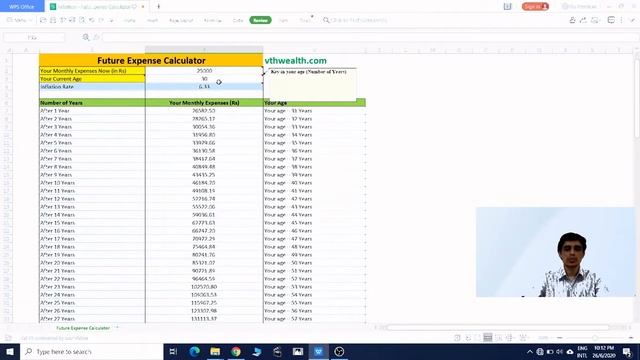Select the 'After 27 Years' row cell

pos(92,319)
